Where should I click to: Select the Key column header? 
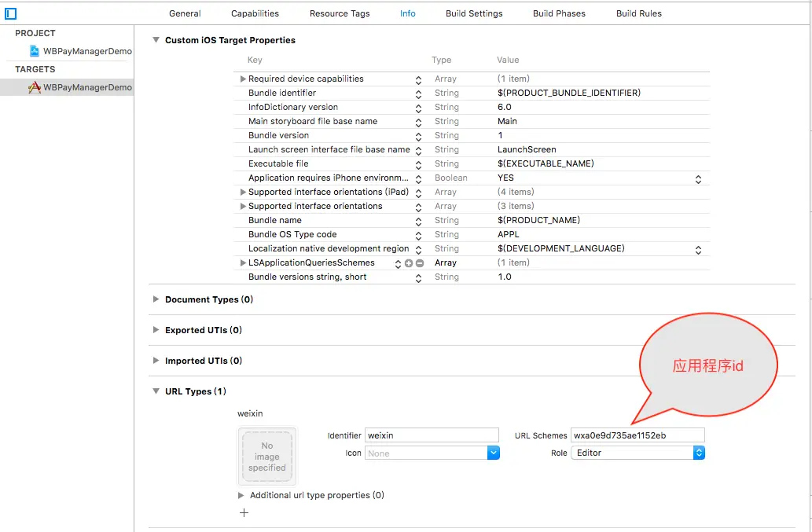click(x=254, y=60)
